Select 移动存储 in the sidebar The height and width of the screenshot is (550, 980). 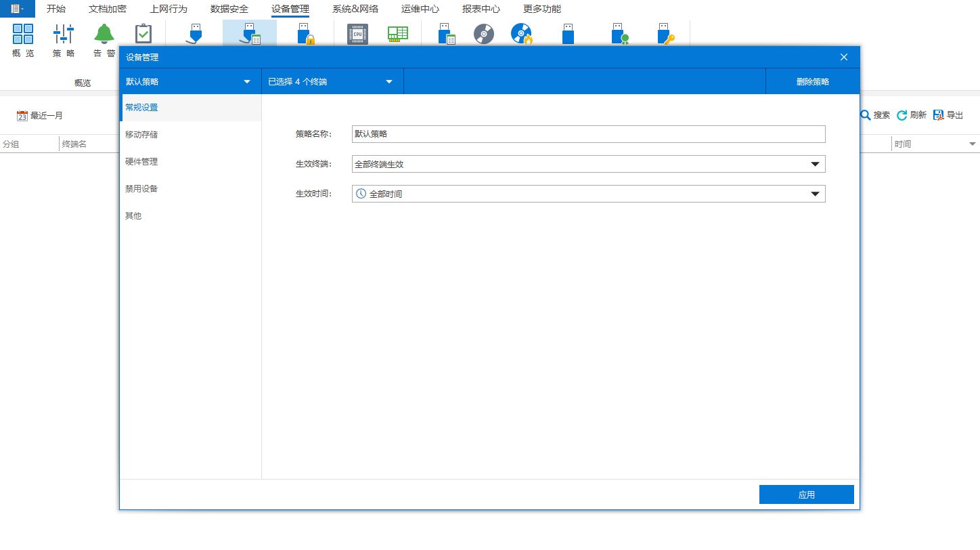pos(190,135)
